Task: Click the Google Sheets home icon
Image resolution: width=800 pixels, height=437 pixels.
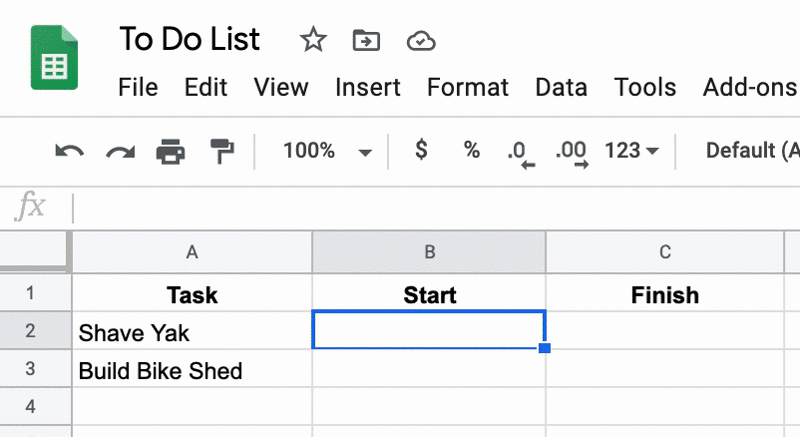Action: click(x=54, y=58)
